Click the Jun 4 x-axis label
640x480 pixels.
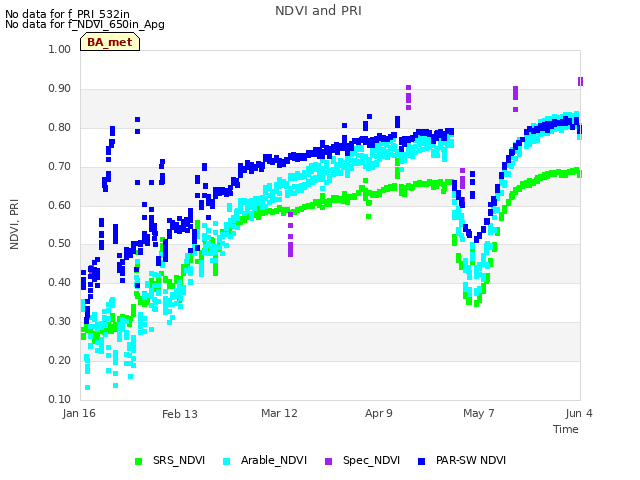tap(579, 413)
